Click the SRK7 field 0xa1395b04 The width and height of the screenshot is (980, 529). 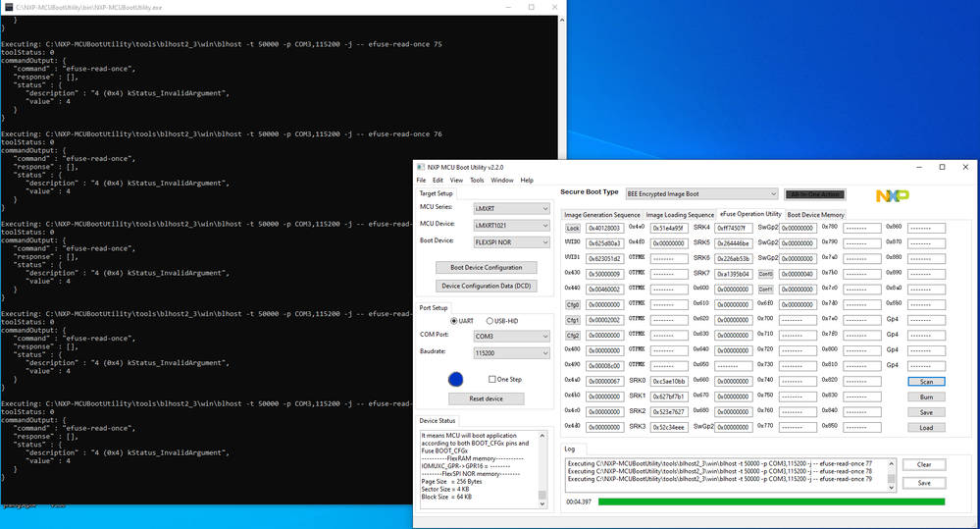point(734,274)
